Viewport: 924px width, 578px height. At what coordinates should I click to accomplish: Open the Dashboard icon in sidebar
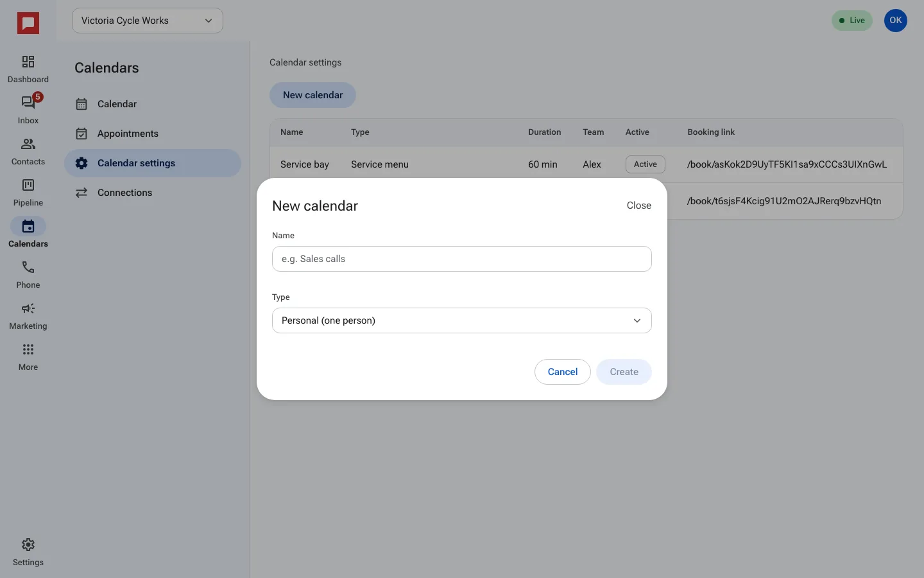click(x=28, y=69)
